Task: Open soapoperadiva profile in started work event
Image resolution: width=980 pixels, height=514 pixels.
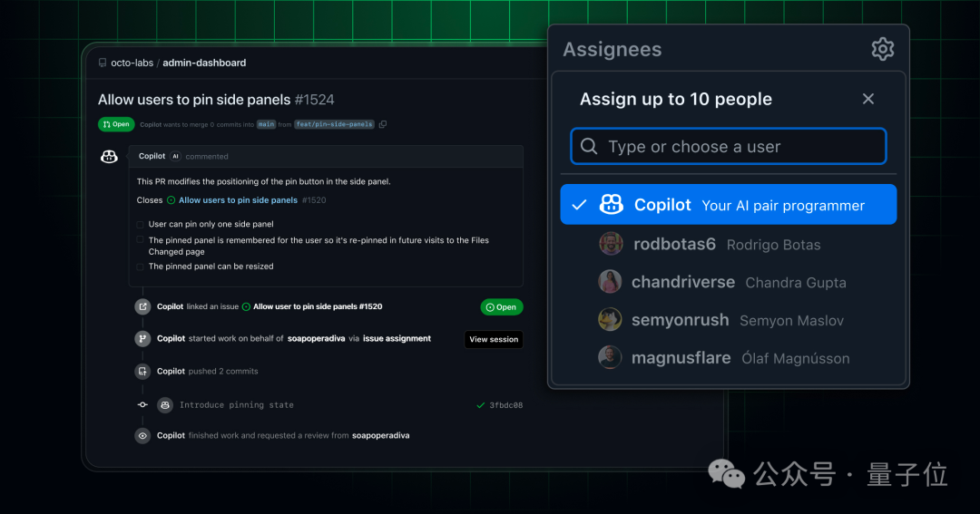Action: pyautogui.click(x=317, y=338)
